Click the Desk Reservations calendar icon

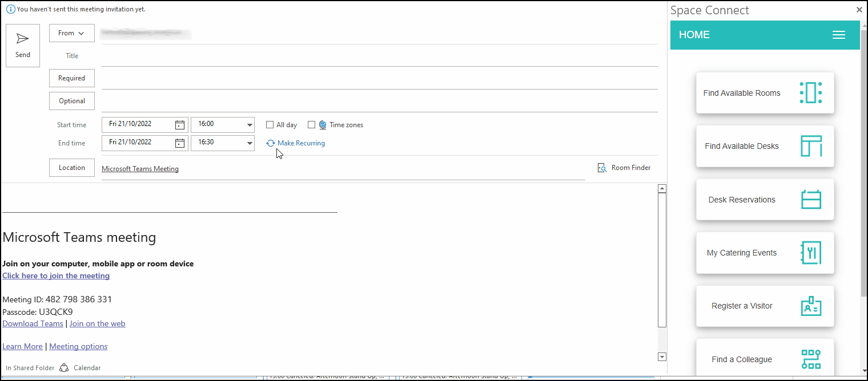[x=811, y=200]
